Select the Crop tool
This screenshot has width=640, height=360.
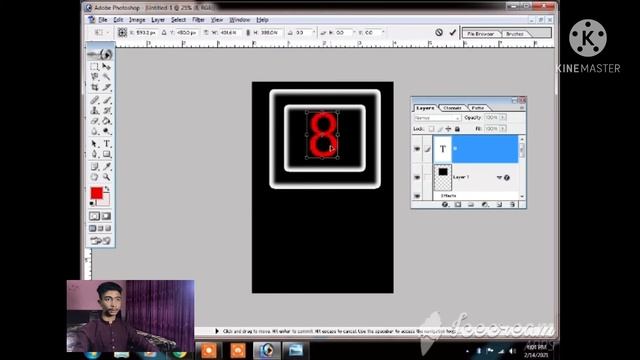(x=94, y=87)
